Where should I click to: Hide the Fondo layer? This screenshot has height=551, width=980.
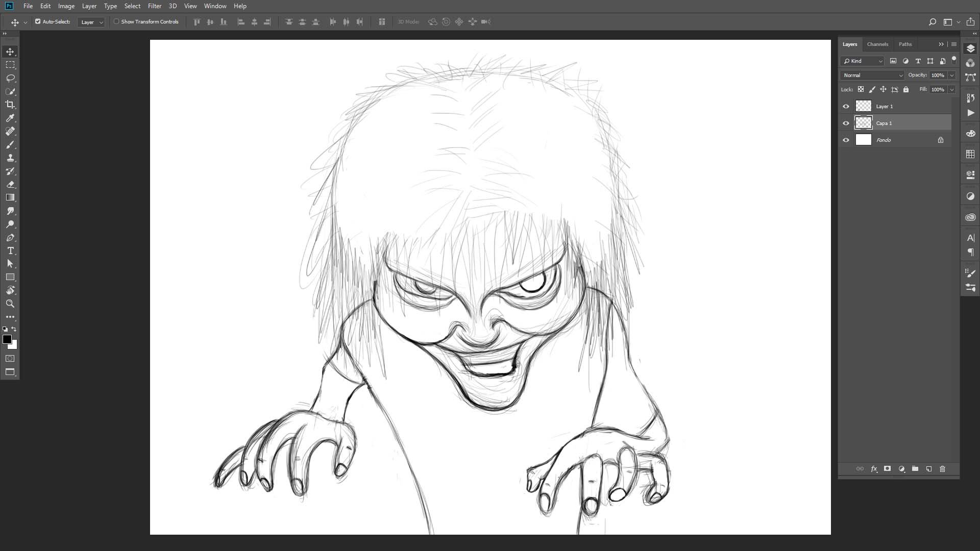click(846, 140)
